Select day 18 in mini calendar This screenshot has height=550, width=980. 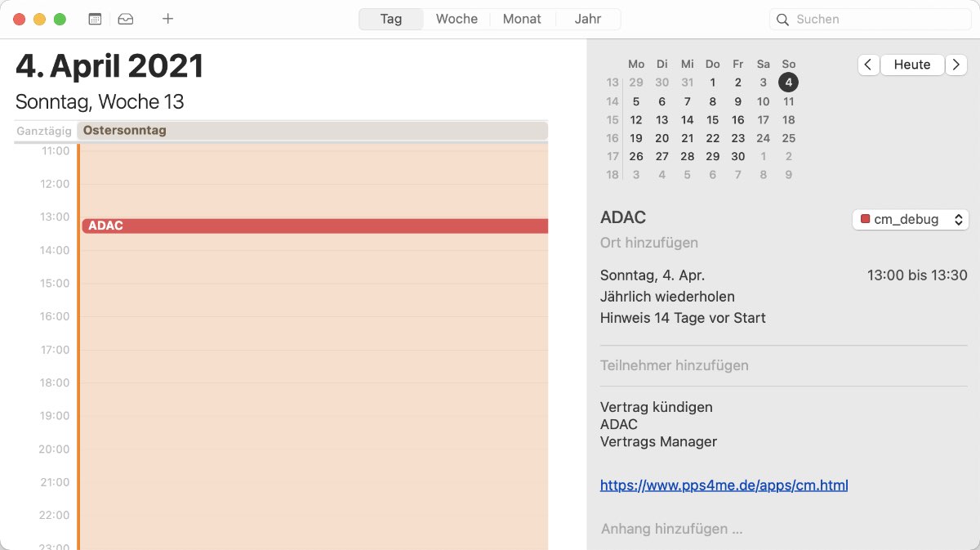click(x=789, y=120)
